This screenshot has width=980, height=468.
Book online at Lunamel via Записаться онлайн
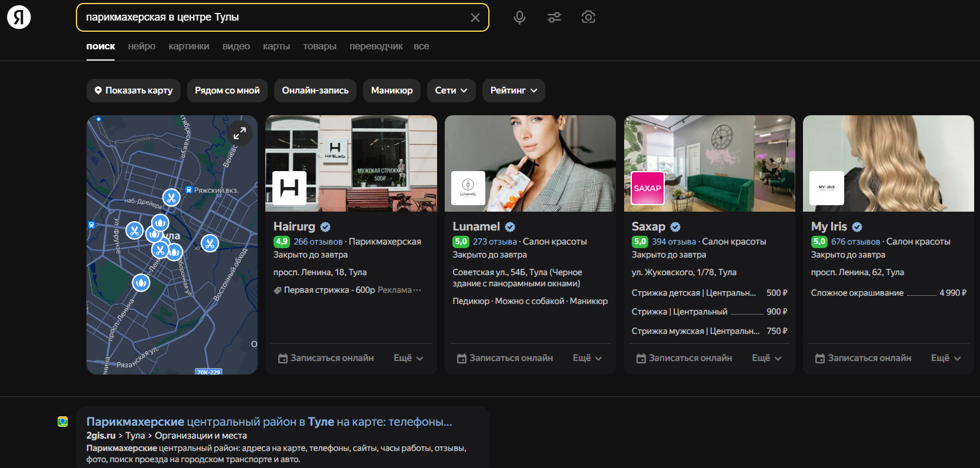[x=505, y=358]
